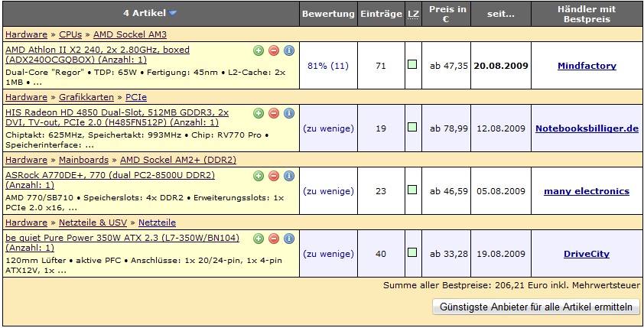
Task: Select the date 19.08.2009
Action: point(501,254)
